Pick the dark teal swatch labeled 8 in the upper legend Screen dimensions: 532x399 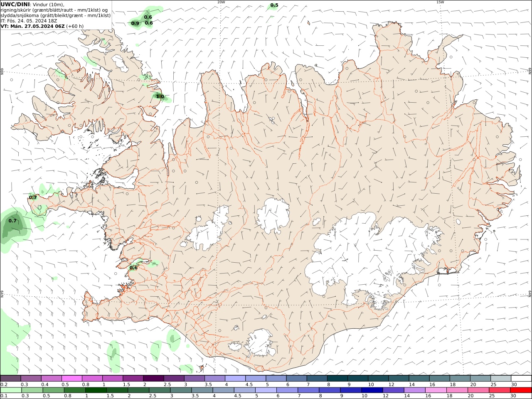pos(337,378)
